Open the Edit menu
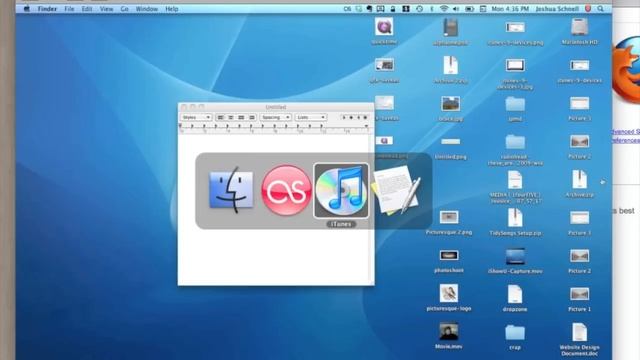 [87, 9]
